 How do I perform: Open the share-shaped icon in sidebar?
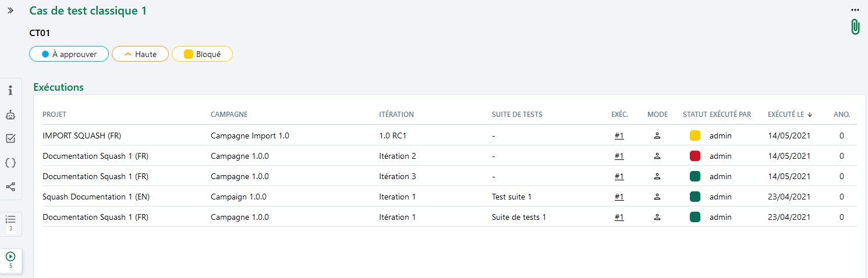pyautogui.click(x=10, y=187)
